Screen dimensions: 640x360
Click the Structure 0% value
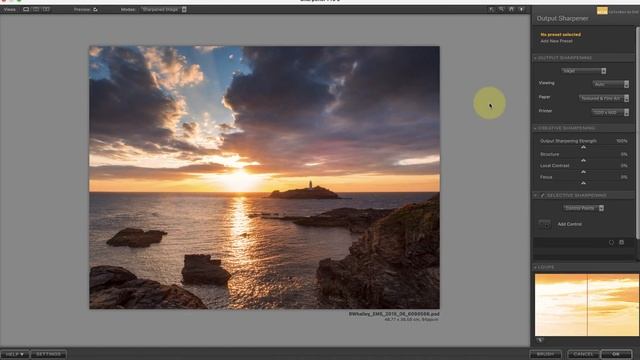tap(624, 154)
